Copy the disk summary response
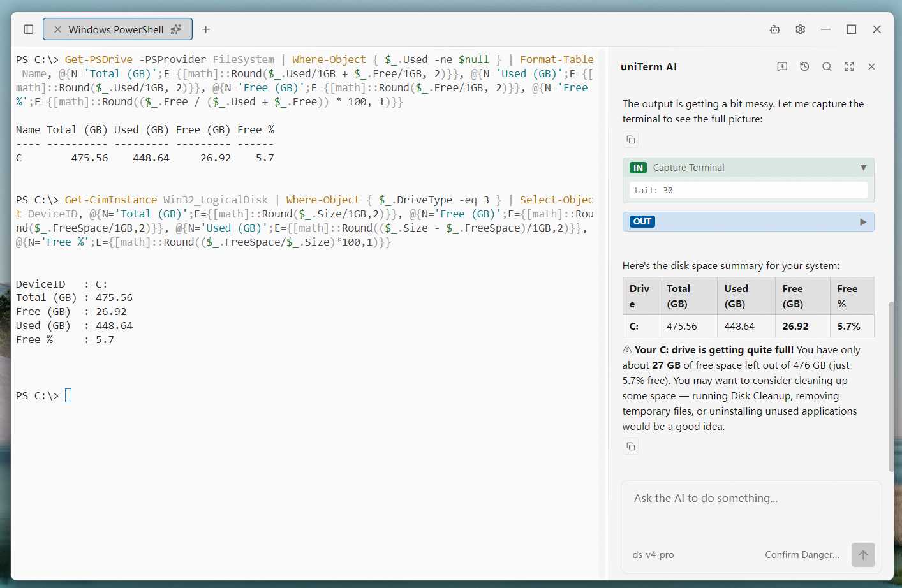Viewport: 902px width, 588px height. [x=630, y=446]
